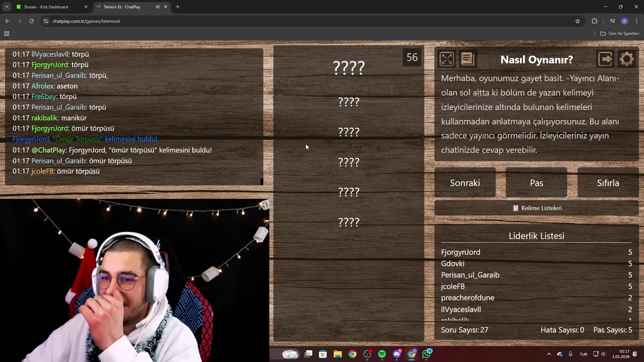Viewport: 644px width, 362px height.
Task: Open the apps grid in bookmarks bar
Action: (7, 34)
